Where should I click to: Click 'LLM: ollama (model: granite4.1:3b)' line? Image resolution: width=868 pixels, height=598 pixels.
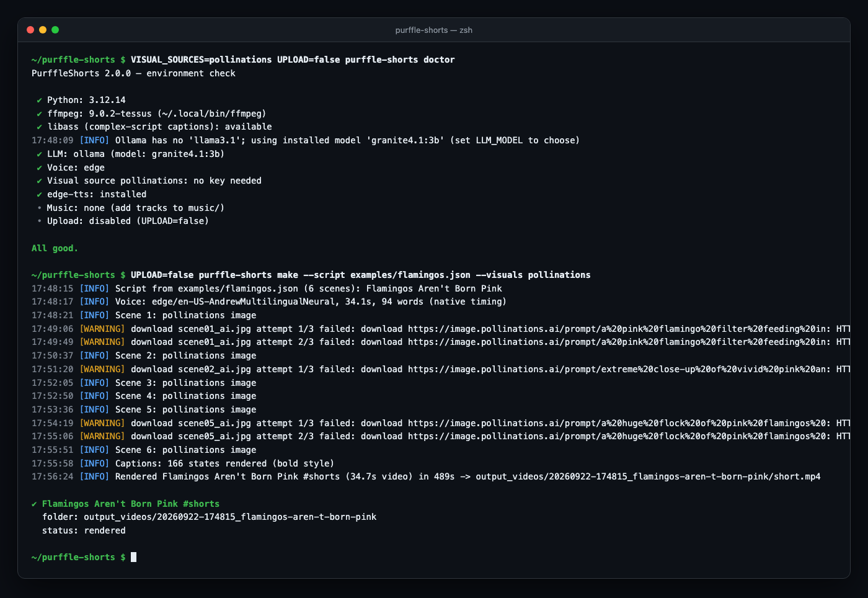pos(136,154)
